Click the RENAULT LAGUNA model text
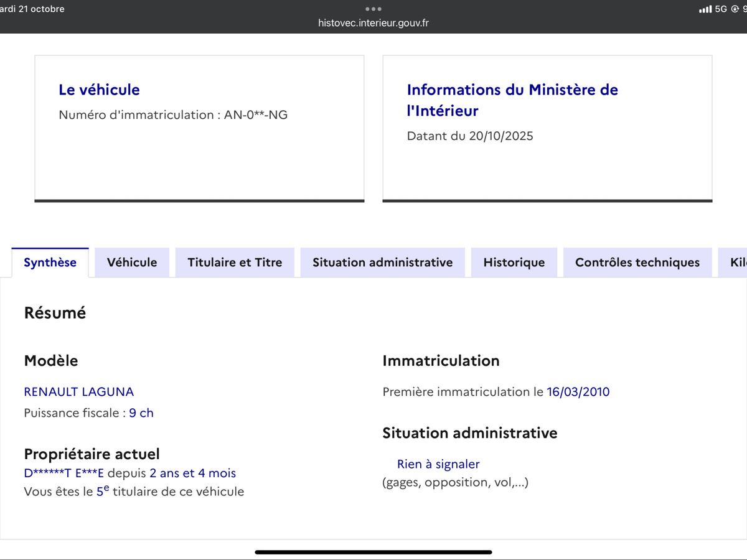Image resolution: width=747 pixels, height=560 pixels. [78, 392]
